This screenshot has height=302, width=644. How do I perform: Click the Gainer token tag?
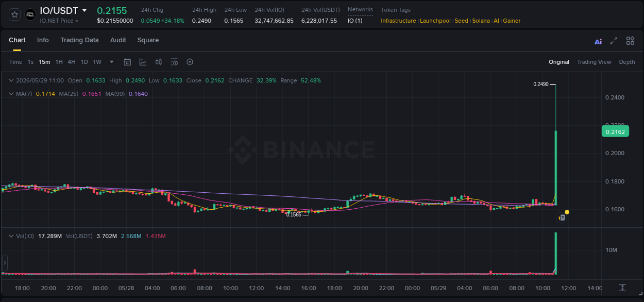pyautogui.click(x=512, y=21)
